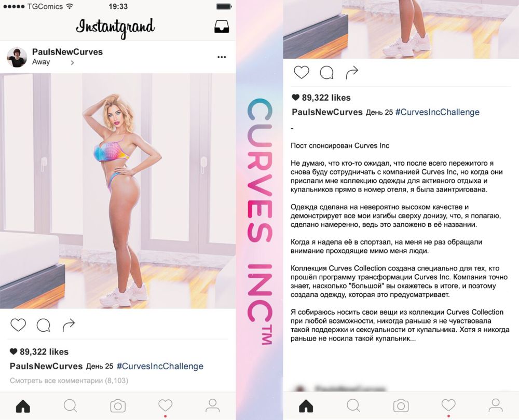
Task: Share post using left arrow icon
Action: (69, 325)
